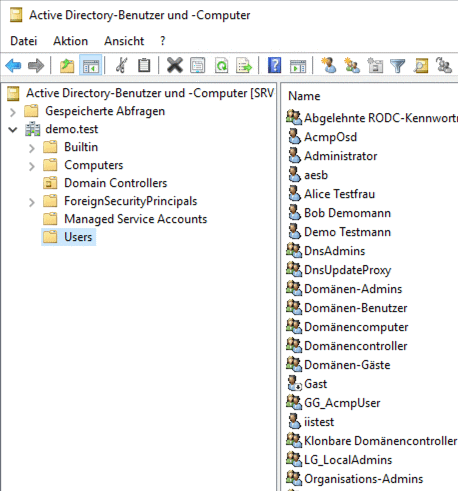
Task: Open the Ansicht menu
Action: 124,41
